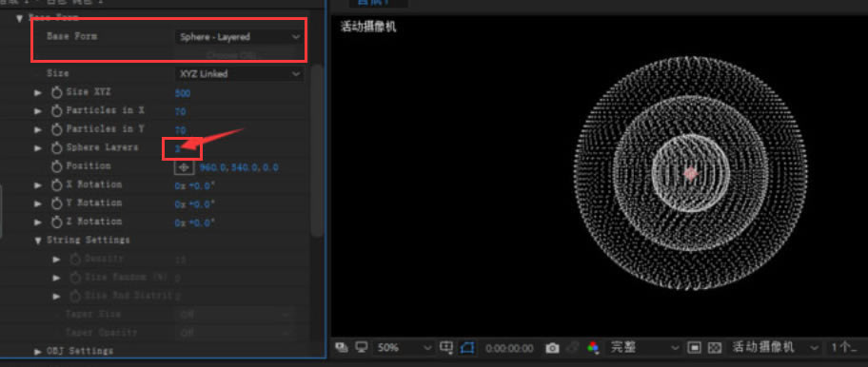Click the region of interest icon

694,348
